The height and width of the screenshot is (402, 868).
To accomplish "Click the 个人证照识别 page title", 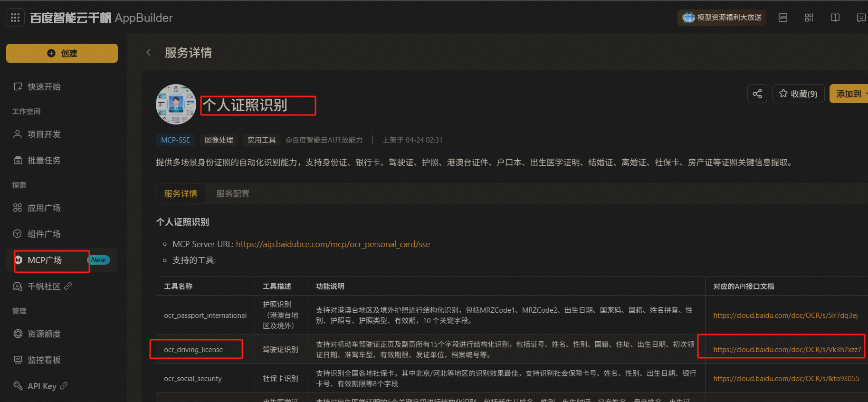I will click(x=245, y=105).
